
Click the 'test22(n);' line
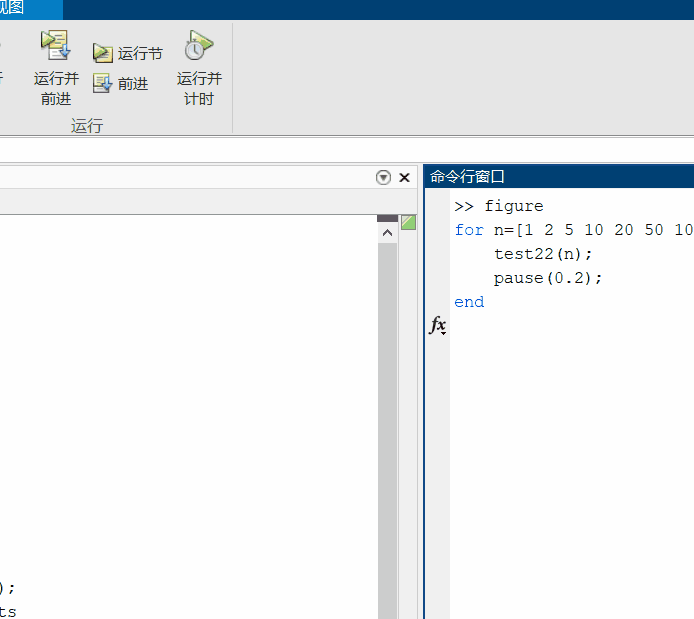[543, 254]
